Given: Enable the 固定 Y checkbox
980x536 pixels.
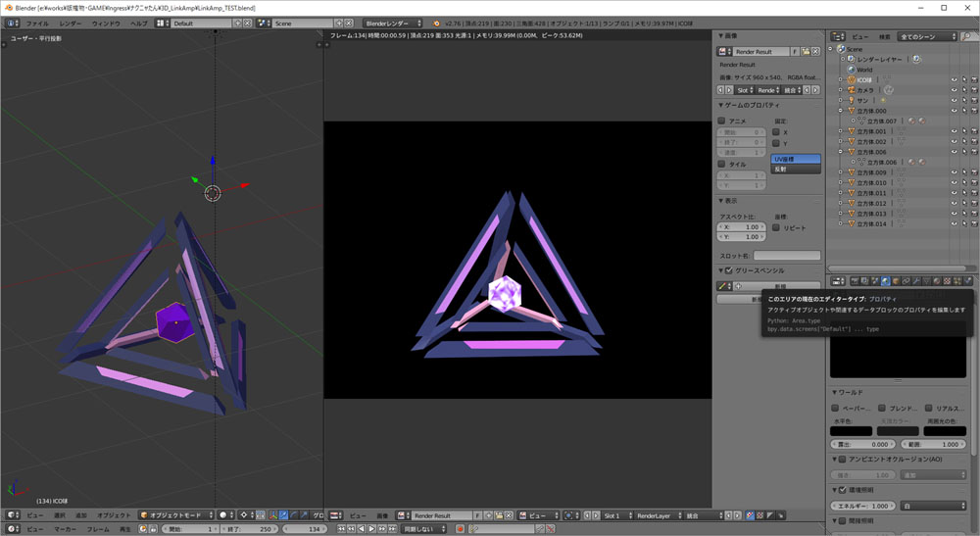Looking at the screenshot, I should coord(776,143).
